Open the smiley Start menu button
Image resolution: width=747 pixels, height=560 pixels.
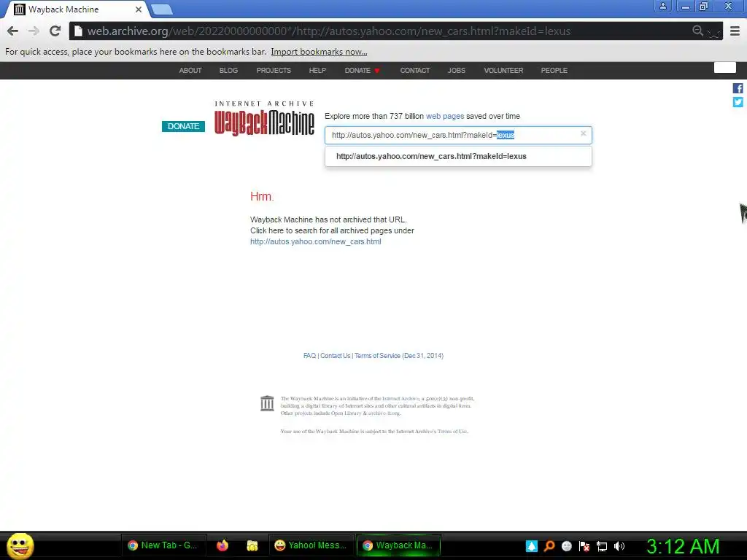(20, 545)
